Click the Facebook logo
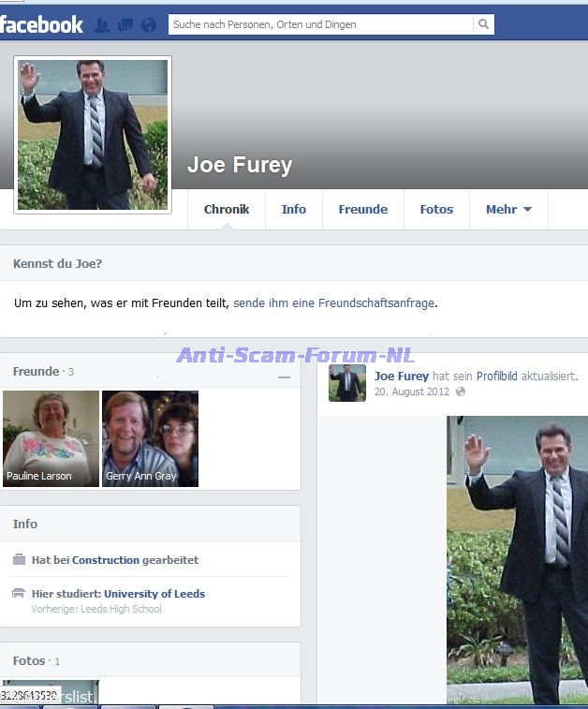Screen dimensions: 588x709 pyautogui.click(x=41, y=24)
